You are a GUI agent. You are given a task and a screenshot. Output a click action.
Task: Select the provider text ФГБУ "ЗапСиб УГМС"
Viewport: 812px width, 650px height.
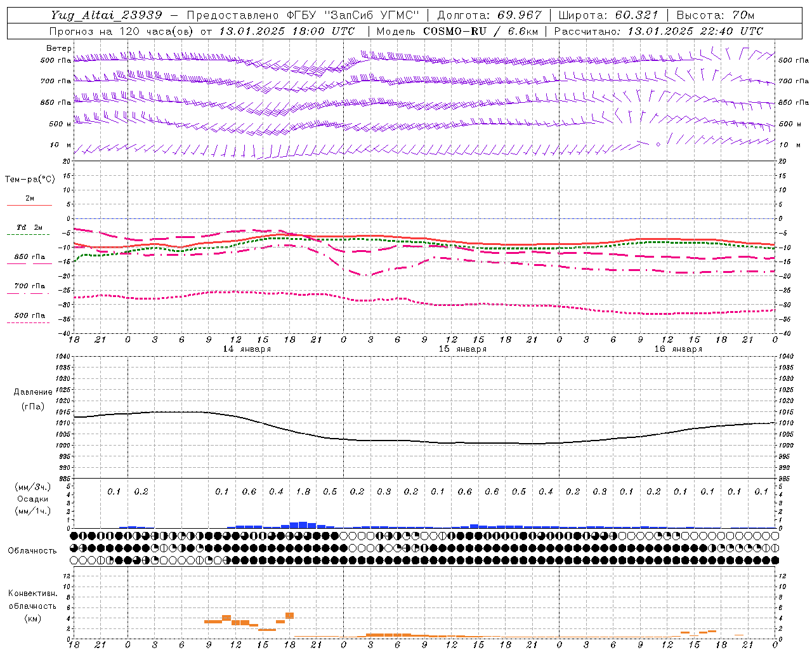coord(354,15)
